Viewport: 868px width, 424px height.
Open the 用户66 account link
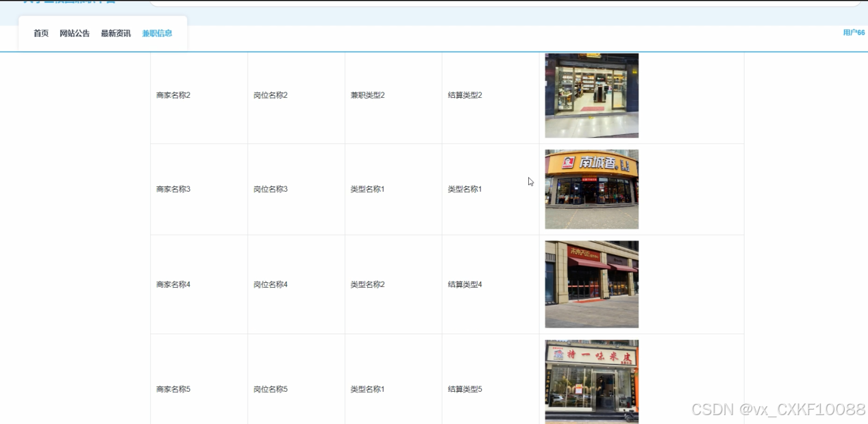click(854, 33)
